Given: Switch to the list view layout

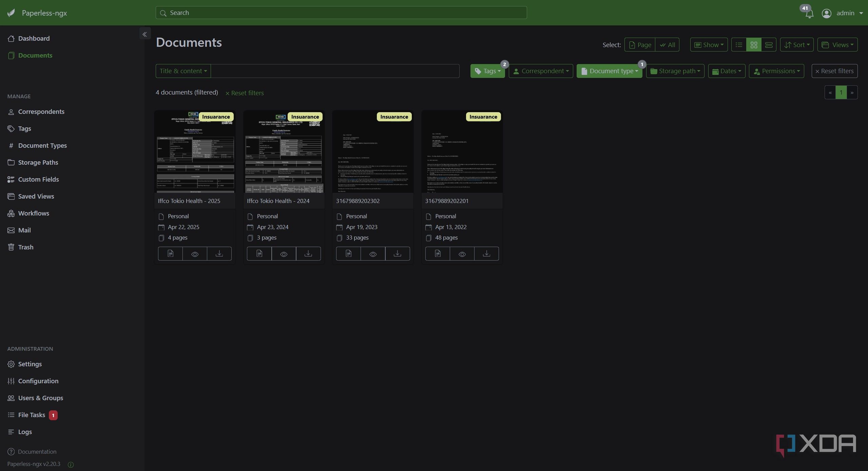Looking at the screenshot, I should pyautogui.click(x=739, y=45).
